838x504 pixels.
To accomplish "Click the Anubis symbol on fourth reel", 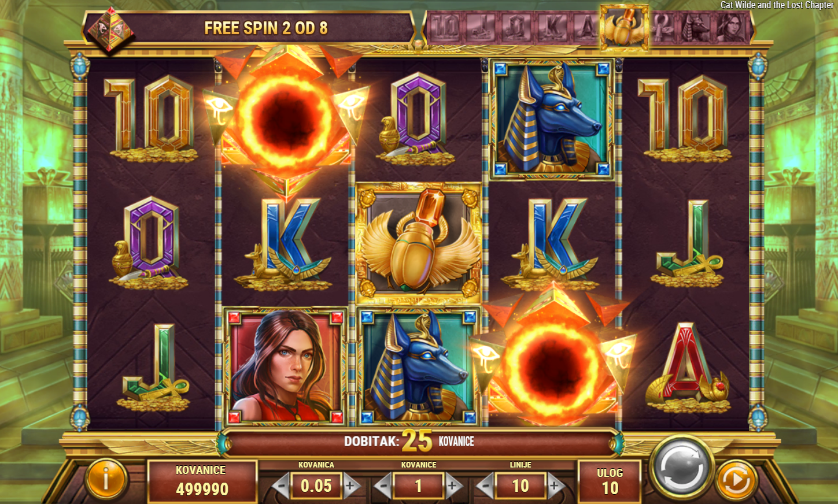I will click(551, 119).
